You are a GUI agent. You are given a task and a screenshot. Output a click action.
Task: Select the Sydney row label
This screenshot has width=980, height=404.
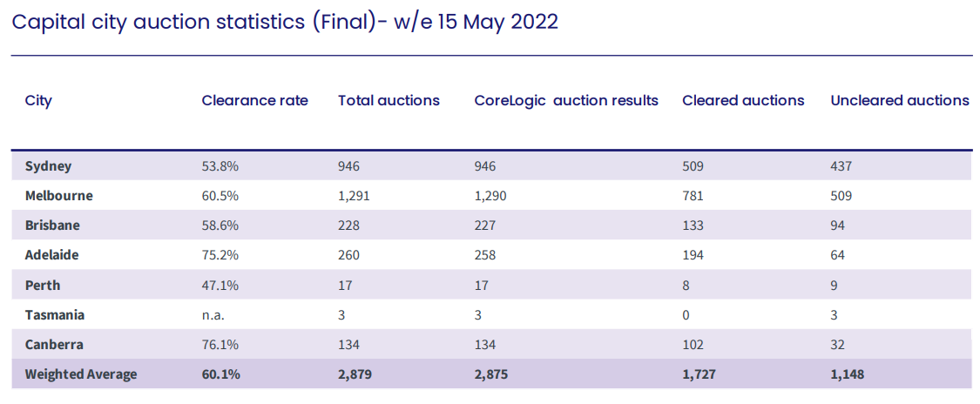pyautogui.click(x=48, y=165)
